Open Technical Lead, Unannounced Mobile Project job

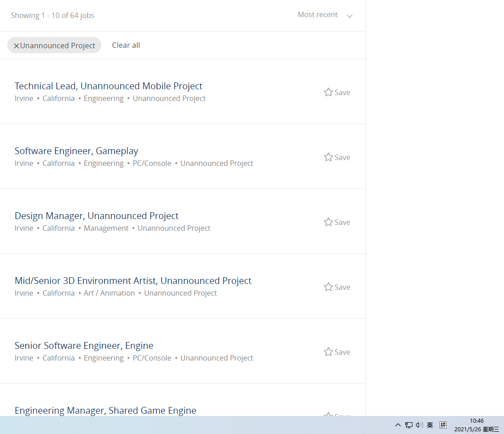108,86
